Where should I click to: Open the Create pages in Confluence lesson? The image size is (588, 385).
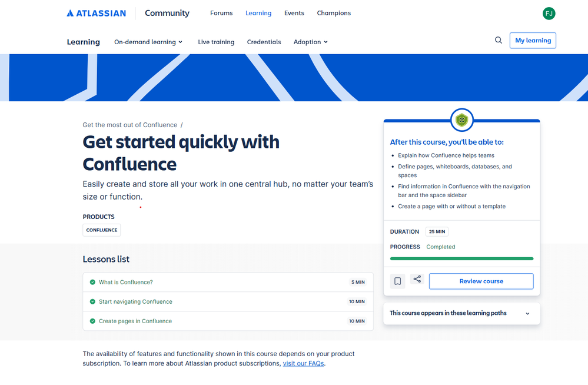pyautogui.click(x=135, y=321)
